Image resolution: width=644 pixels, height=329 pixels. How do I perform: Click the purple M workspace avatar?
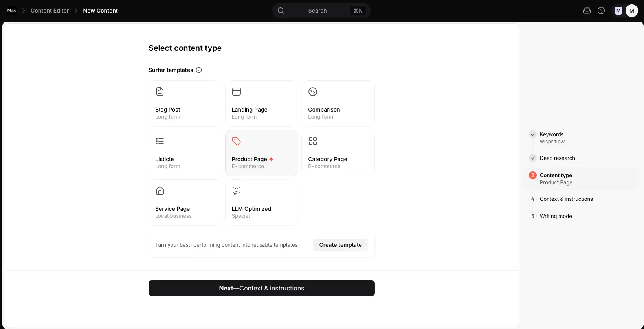[x=618, y=11]
